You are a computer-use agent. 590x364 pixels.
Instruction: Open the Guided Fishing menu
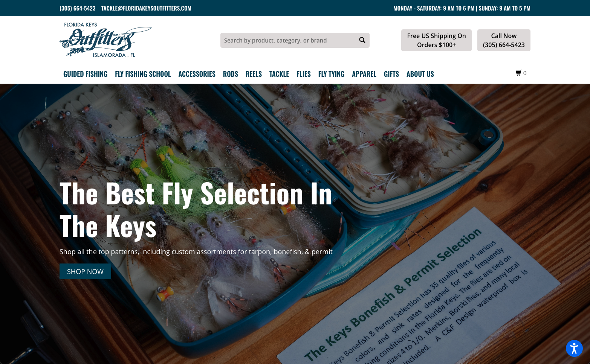click(x=85, y=74)
